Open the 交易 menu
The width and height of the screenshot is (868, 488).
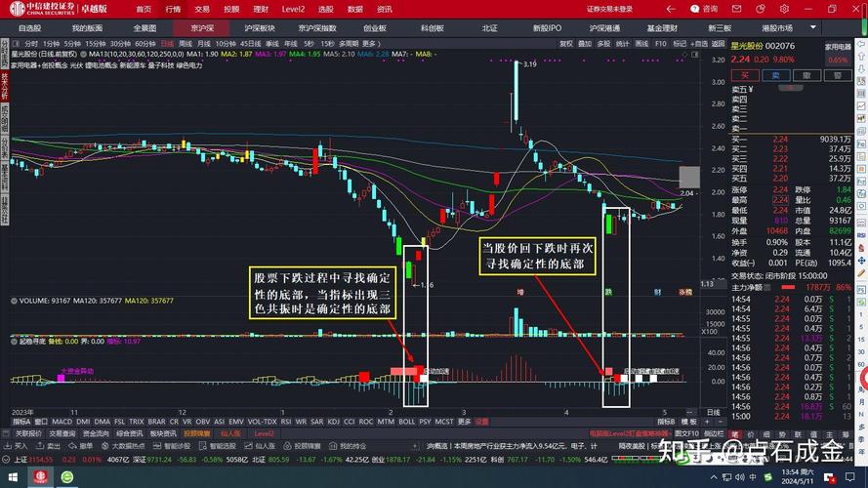coord(202,9)
